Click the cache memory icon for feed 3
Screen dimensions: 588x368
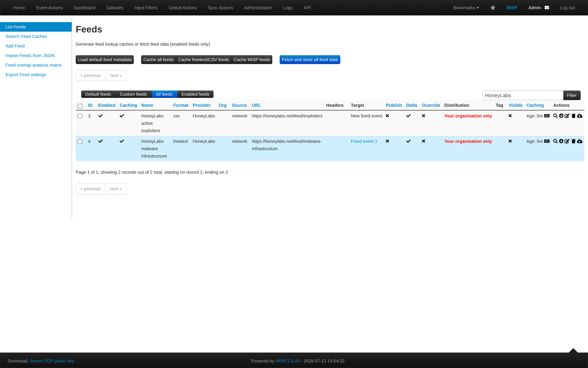coord(547,116)
